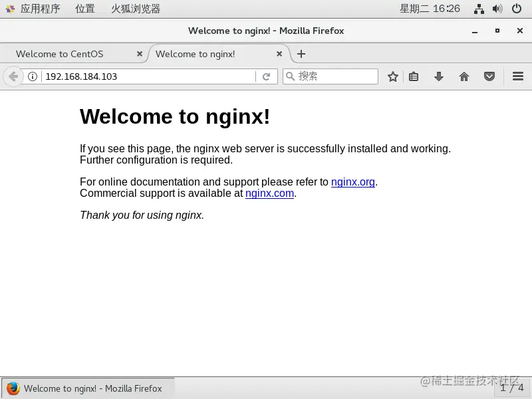Image resolution: width=532 pixels, height=399 pixels.
Task: Open the 火狐浏览器 app menu
Action: point(136,9)
